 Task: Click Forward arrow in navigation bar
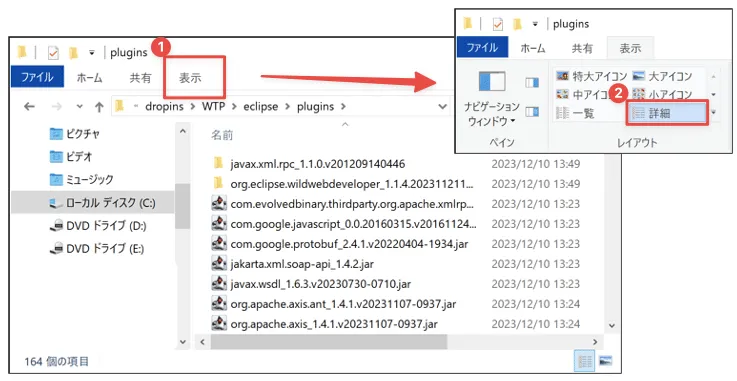[x=56, y=107]
